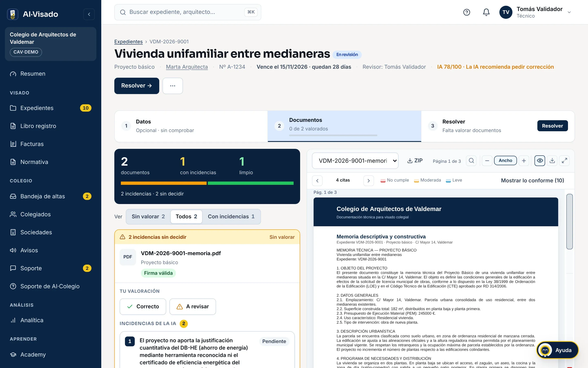Toggle Mostrar lo conforme (10)
The image size is (588, 368).
[532, 181]
